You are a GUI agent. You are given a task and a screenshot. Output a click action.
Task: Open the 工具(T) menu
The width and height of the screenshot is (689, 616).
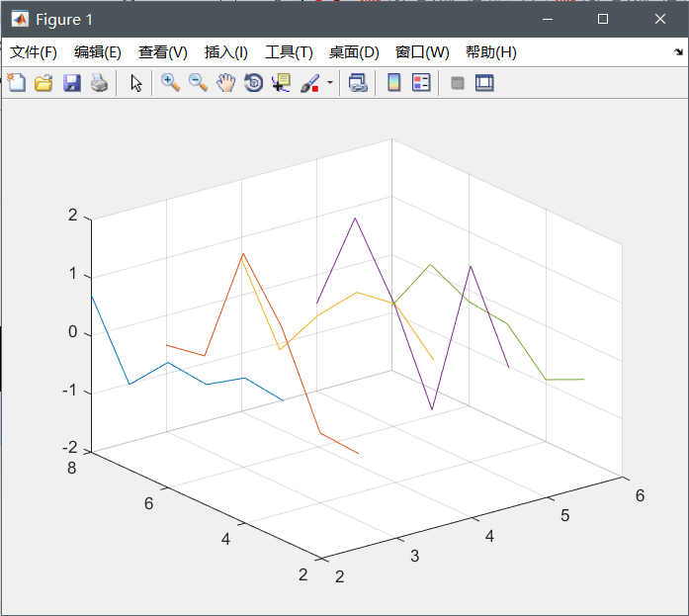(x=289, y=52)
